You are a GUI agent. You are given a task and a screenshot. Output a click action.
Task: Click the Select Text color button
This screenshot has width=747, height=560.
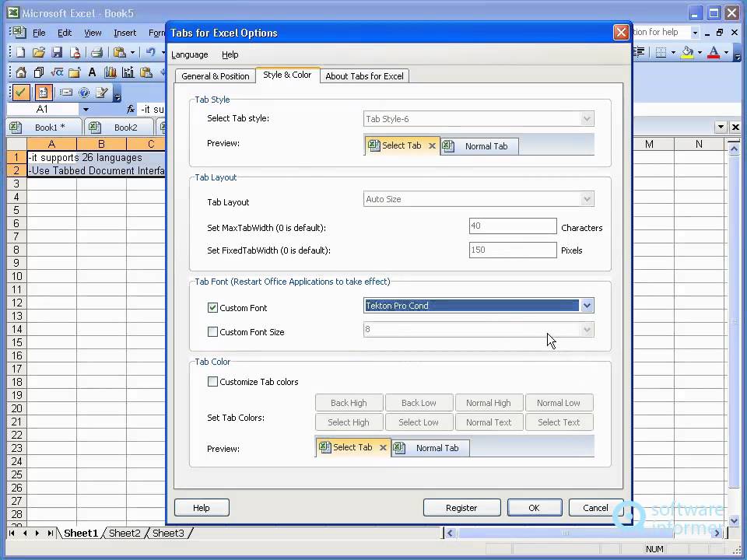pos(559,422)
